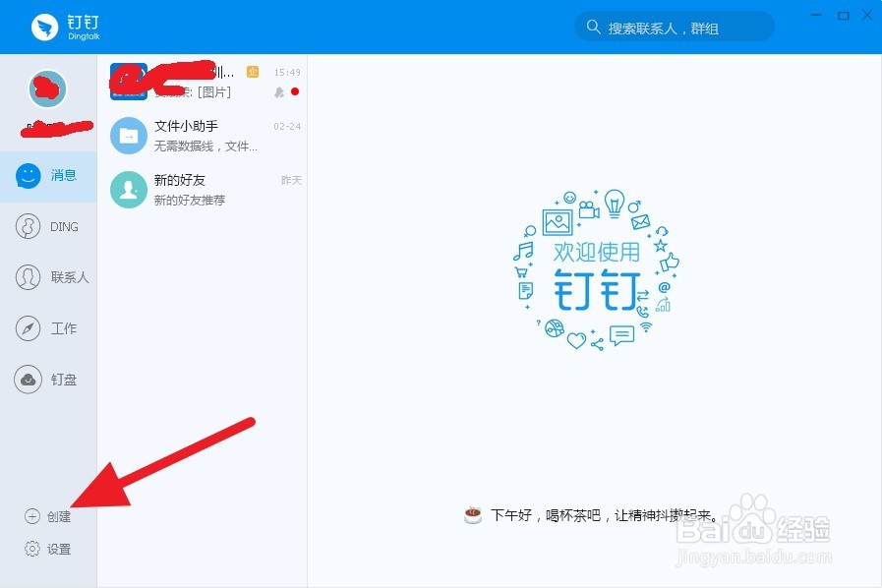Switch to the 消息 messages tab
The height and width of the screenshot is (588, 882).
tap(48, 176)
